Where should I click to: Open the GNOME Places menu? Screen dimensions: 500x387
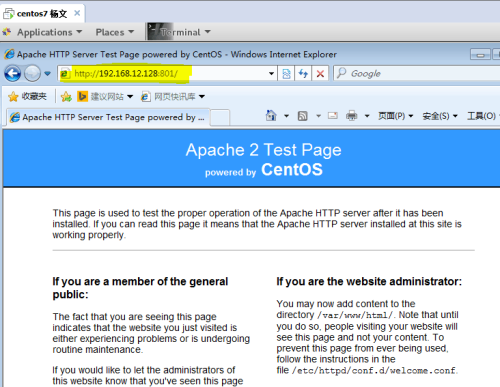point(115,32)
